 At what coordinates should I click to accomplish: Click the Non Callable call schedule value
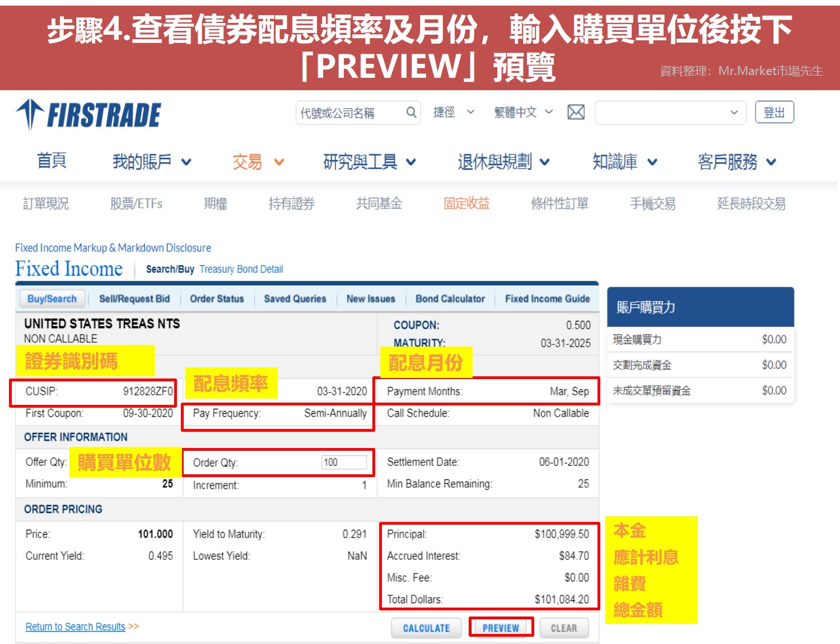(x=561, y=413)
